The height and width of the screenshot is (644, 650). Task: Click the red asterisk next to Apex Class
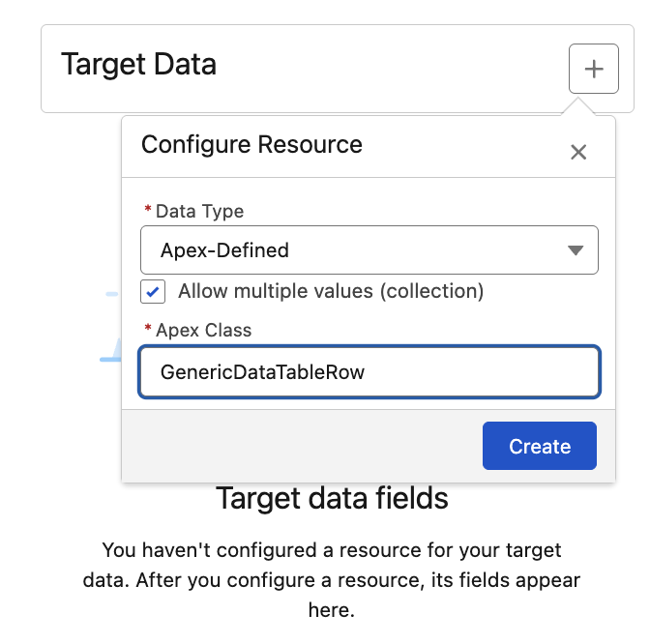pos(148,328)
